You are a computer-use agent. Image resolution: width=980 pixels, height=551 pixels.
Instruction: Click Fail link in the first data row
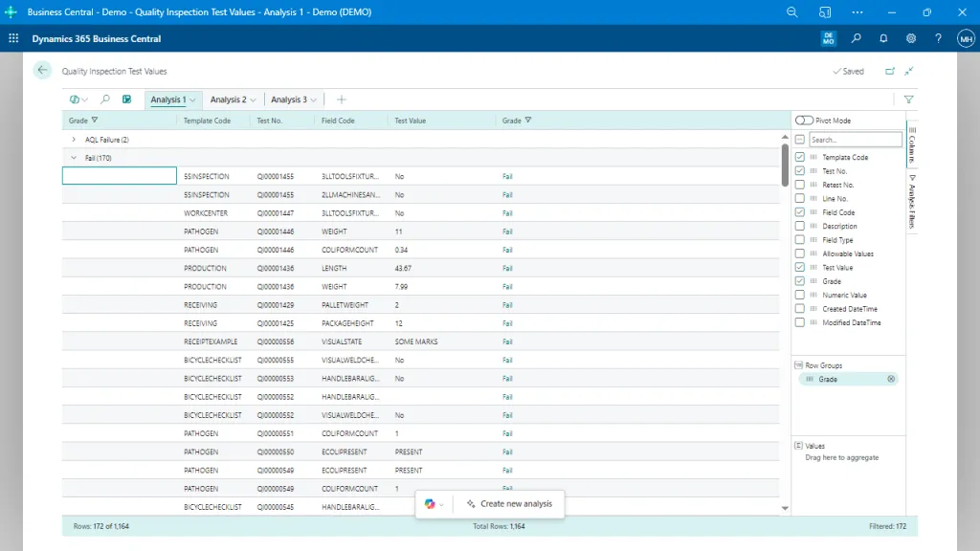click(507, 177)
